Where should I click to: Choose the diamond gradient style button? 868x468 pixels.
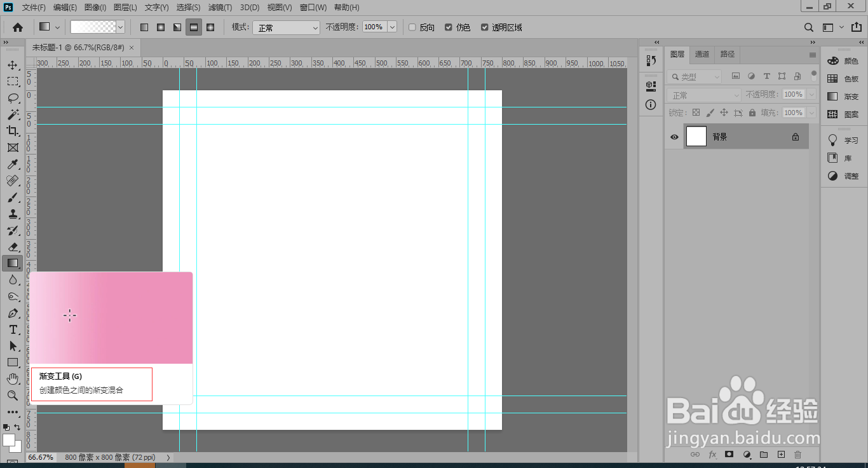click(210, 27)
